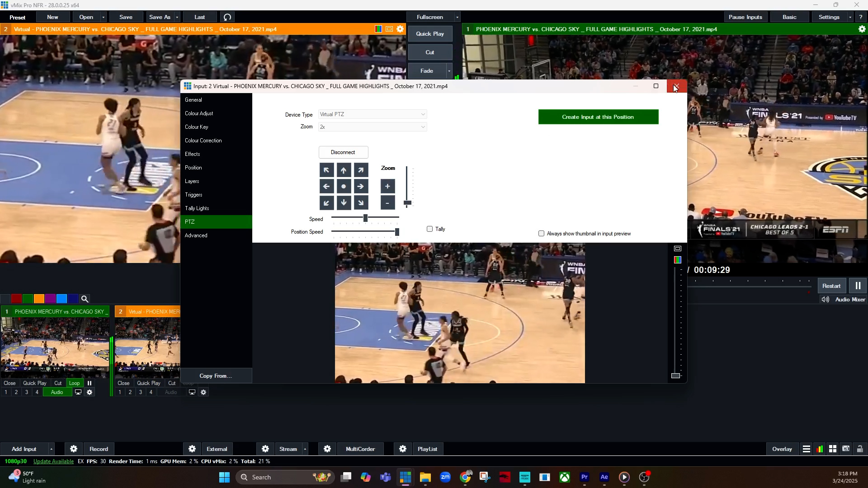Click the Restart button
868x488 pixels.
coord(831,286)
